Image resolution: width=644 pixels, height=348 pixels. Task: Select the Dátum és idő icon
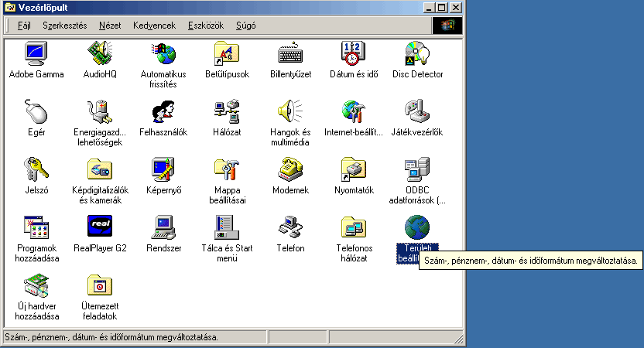(354, 54)
